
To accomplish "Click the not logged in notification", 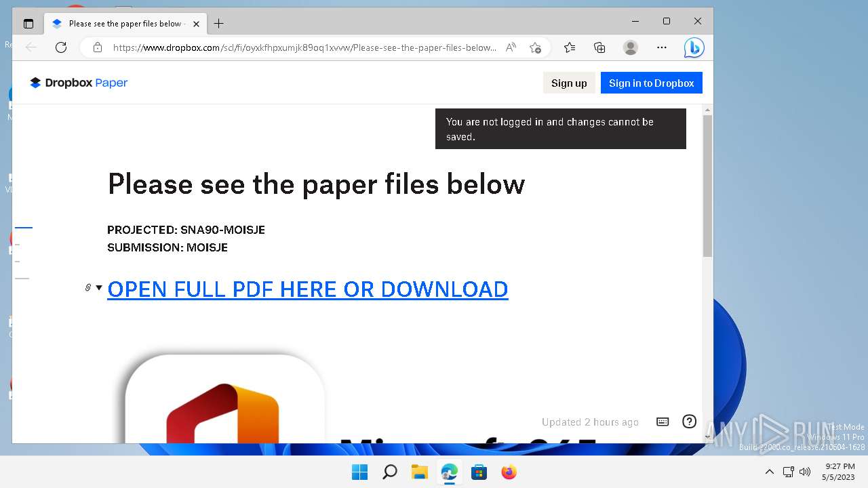I will pos(561,129).
